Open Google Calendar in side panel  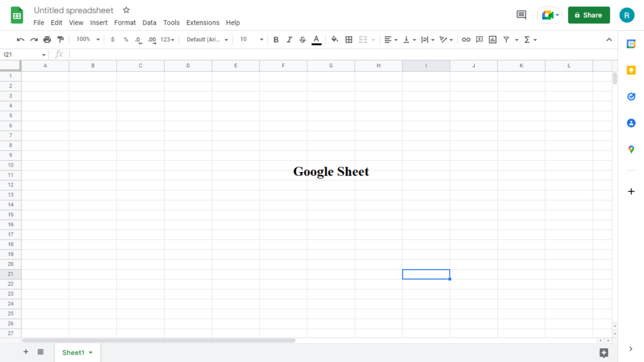(x=631, y=44)
